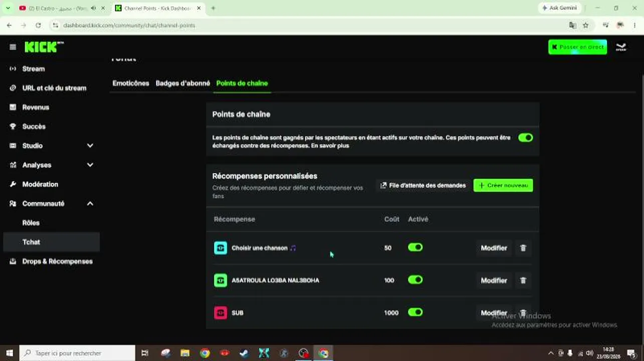Open the profile avatar menu
This screenshot has height=361, width=644.
[621, 47]
